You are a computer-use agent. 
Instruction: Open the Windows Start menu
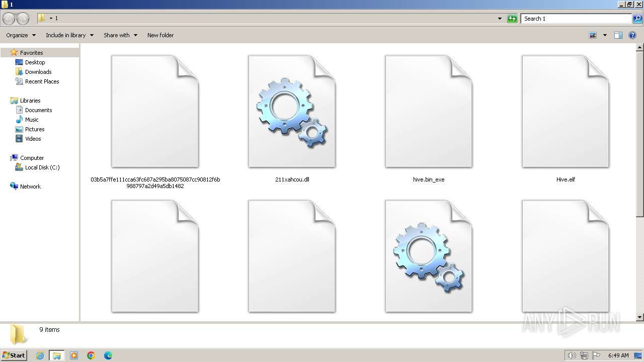coord(14,355)
